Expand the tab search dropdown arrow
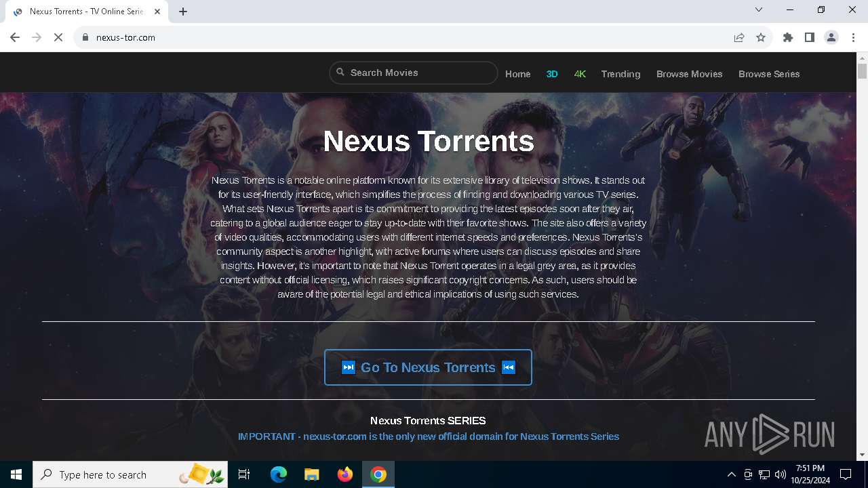Viewport: 868px width, 488px height. 759,9
